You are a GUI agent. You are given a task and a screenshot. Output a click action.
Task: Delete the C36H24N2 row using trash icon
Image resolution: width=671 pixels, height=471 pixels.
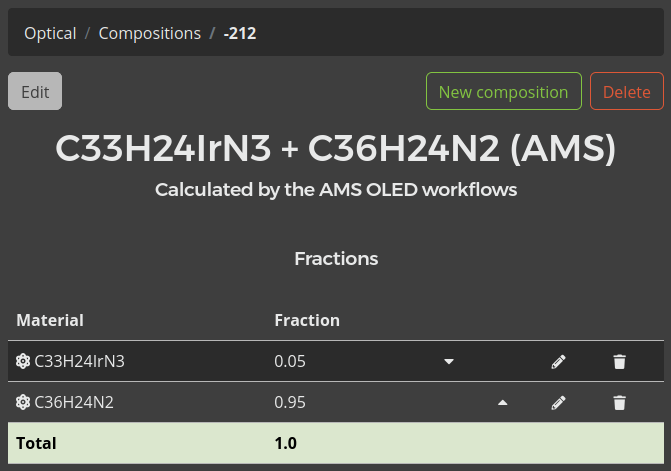[x=619, y=402]
